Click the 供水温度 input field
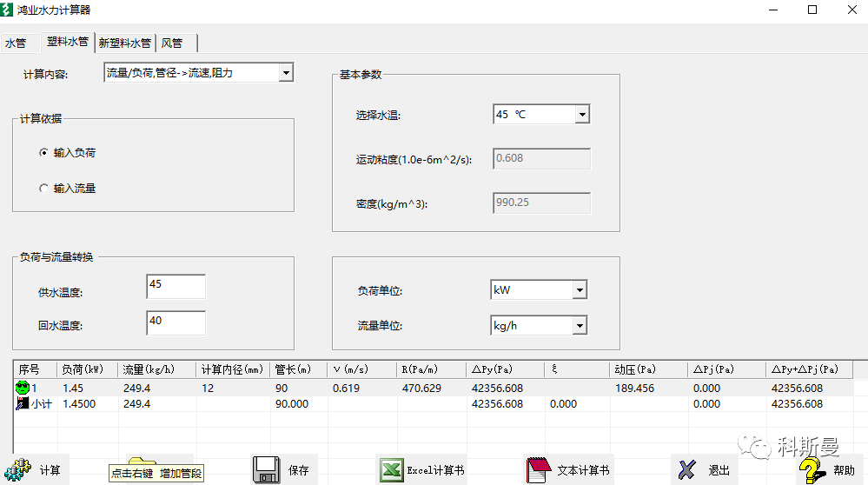This screenshot has width=868, height=485. coord(176,287)
